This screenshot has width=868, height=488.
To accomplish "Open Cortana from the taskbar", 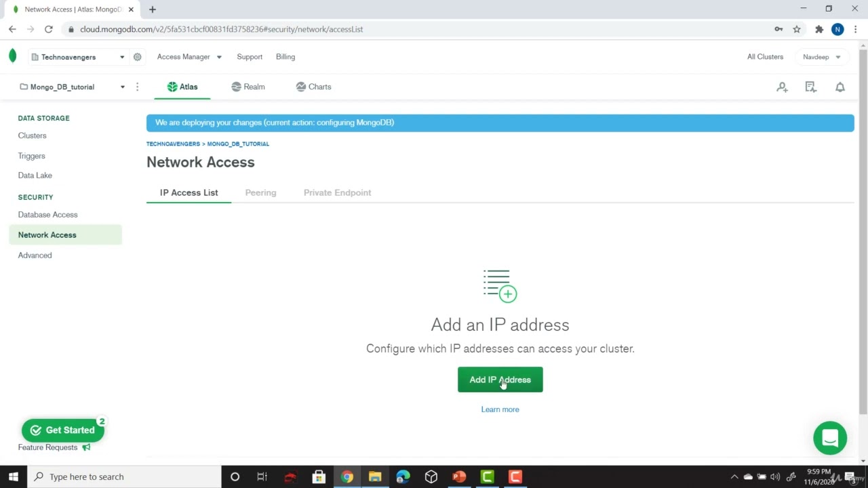I will (x=235, y=476).
